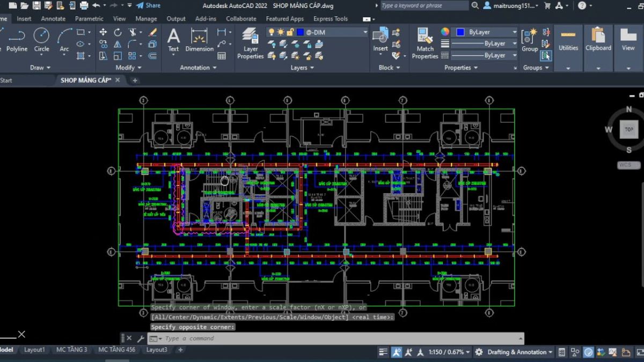Select the Scale tool
644x362 pixels.
(x=118, y=56)
